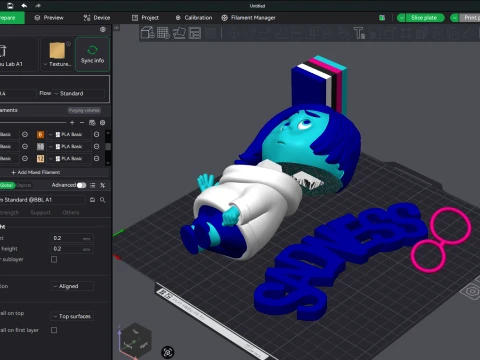Edit preset for filament 12
Image resolution: width=480 pixels, height=360 pixels.
click(x=97, y=158)
